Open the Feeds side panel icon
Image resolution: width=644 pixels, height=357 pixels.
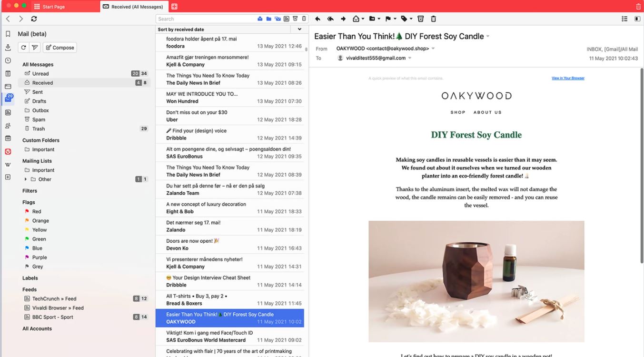(x=8, y=113)
